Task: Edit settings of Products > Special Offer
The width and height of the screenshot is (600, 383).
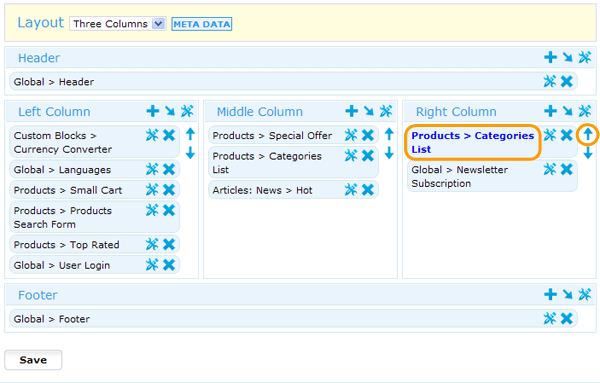Action: point(351,135)
